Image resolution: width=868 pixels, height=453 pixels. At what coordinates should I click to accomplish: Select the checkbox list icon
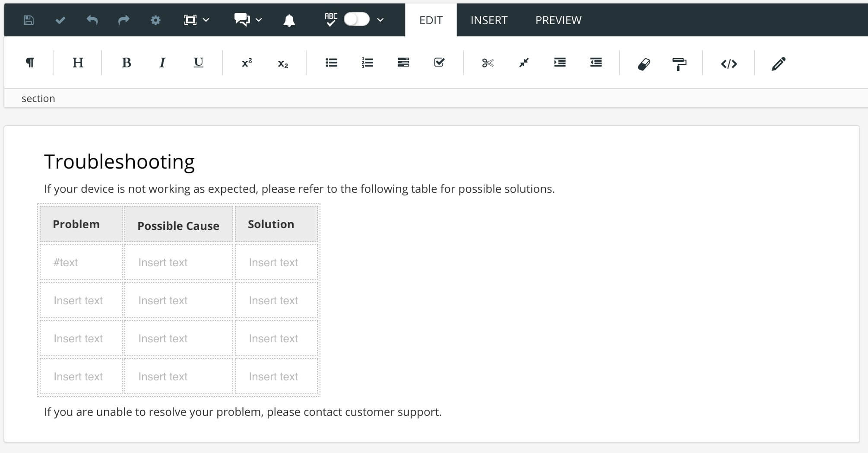[439, 63]
